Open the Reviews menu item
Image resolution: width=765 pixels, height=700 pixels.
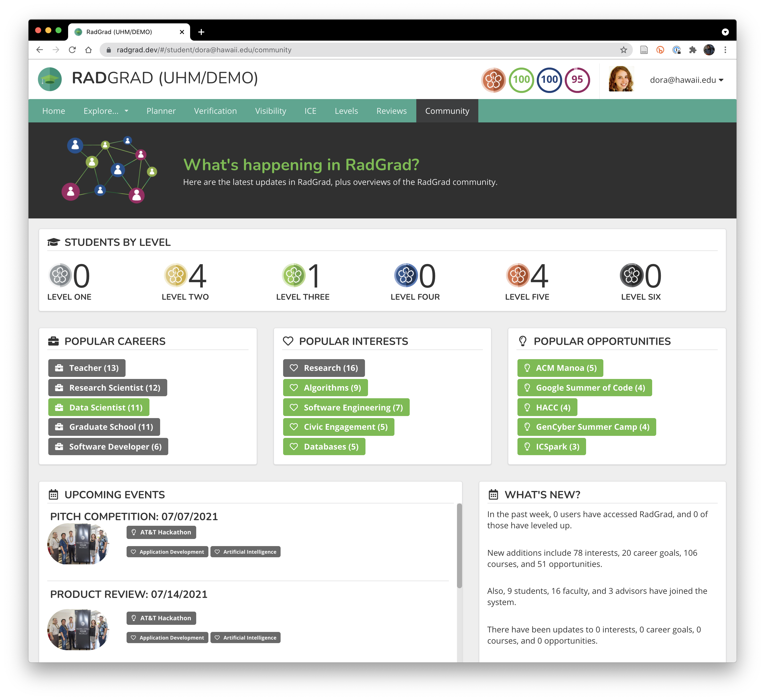[x=391, y=111]
